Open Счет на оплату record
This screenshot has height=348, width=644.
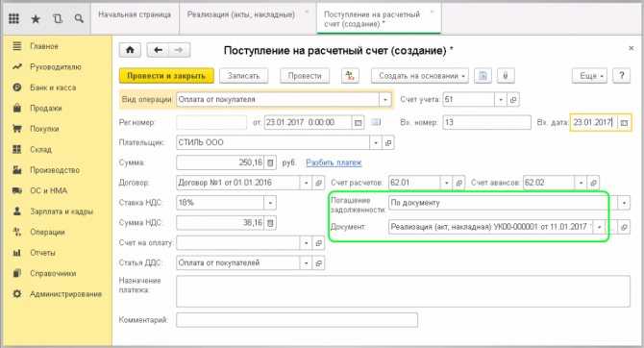point(319,243)
